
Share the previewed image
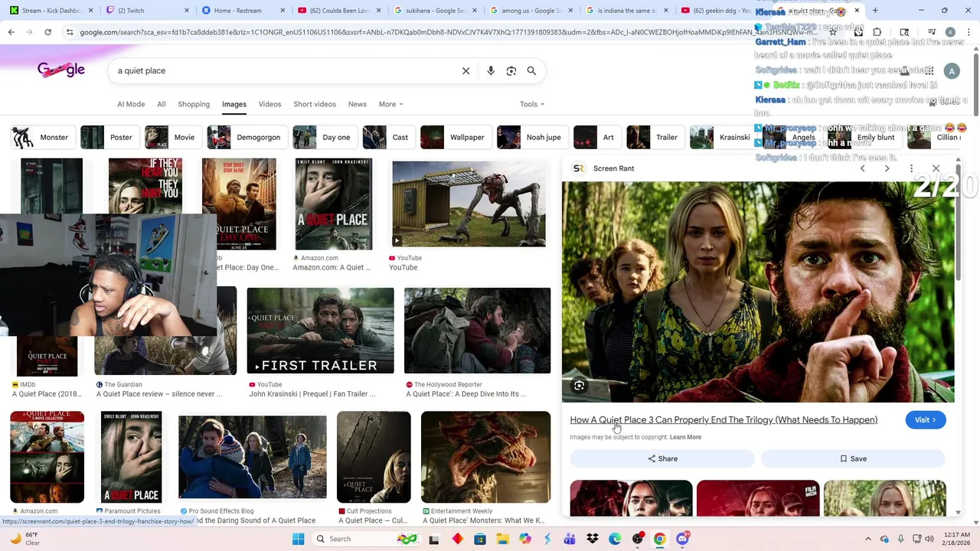[662, 458]
